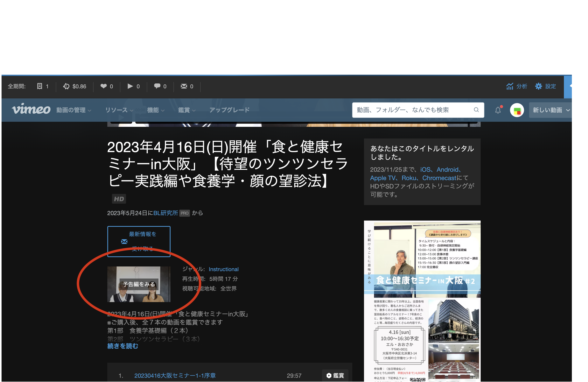This screenshot has height=382, width=588.
Task: Click the HD badge below the title
Action: 119,199
